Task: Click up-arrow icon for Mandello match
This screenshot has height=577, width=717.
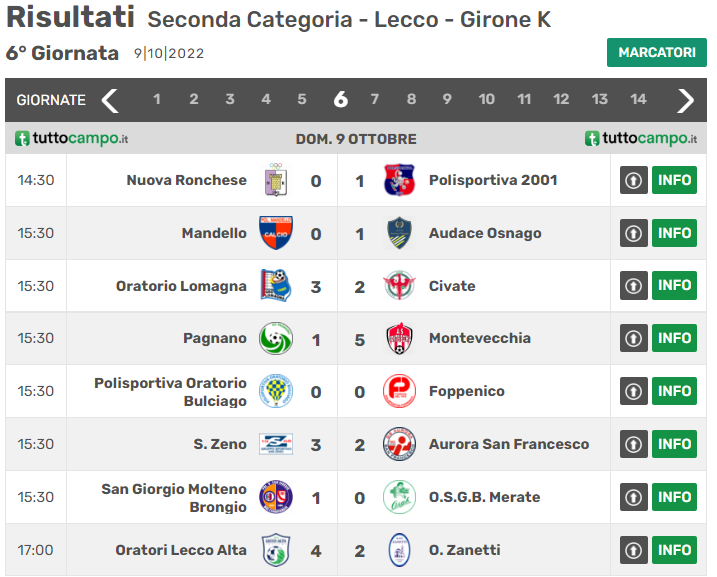Action: tap(634, 233)
